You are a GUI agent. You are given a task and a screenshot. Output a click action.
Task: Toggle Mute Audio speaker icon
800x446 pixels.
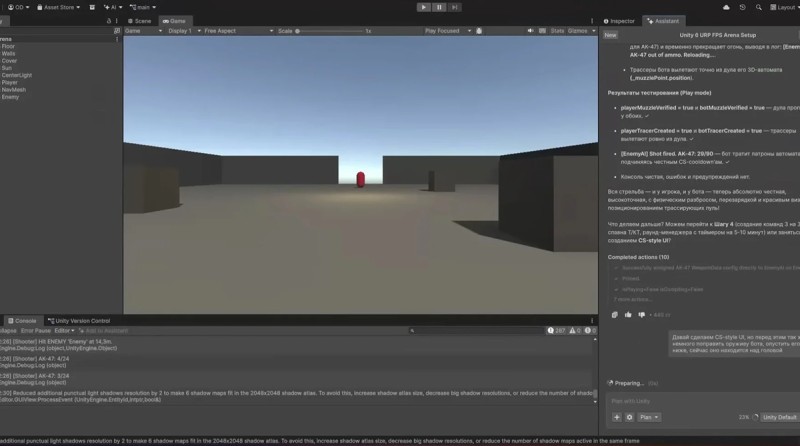click(530, 31)
